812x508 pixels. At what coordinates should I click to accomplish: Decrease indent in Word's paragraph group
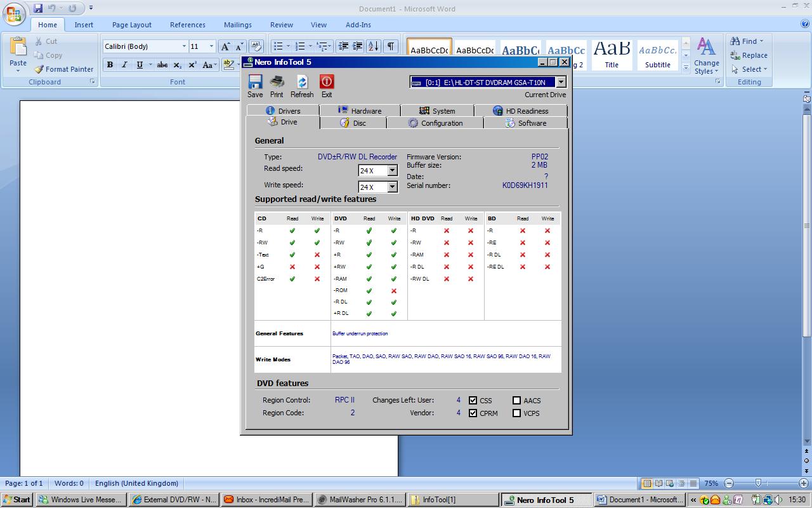coord(343,46)
